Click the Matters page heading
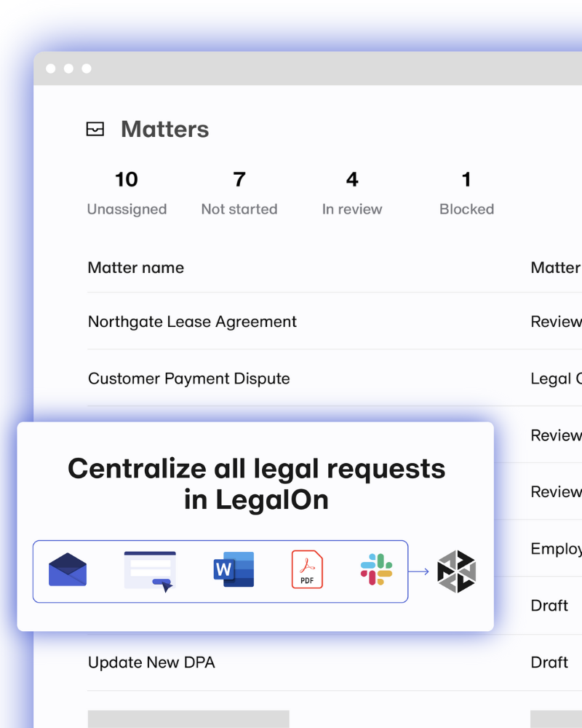The height and width of the screenshot is (728, 582). pos(164,129)
